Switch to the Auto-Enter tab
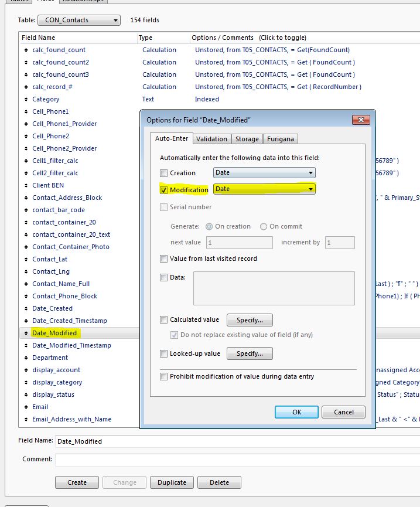 coord(172,138)
